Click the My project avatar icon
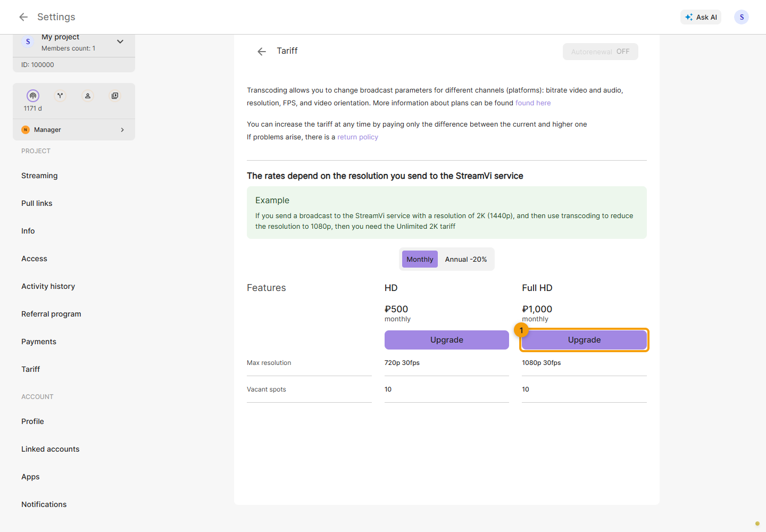Image resolution: width=766 pixels, height=532 pixels. point(28,41)
